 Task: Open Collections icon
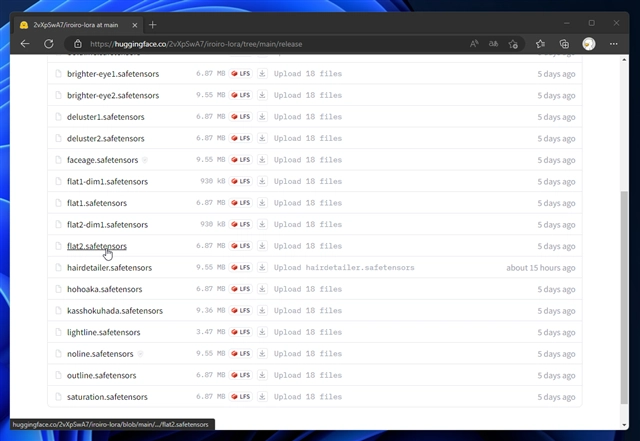(564, 44)
